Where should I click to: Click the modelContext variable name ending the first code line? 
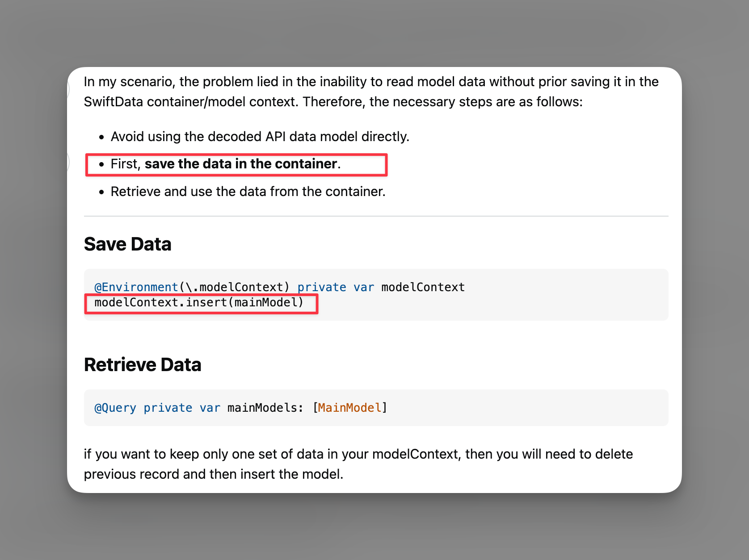tap(423, 287)
